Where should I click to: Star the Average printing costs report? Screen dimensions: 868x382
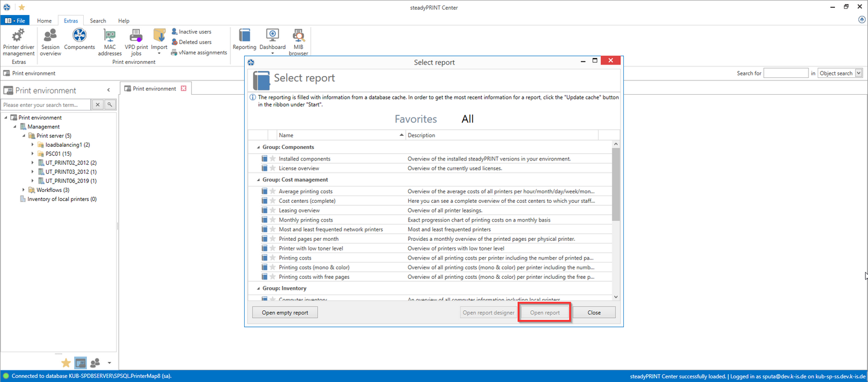[272, 191]
